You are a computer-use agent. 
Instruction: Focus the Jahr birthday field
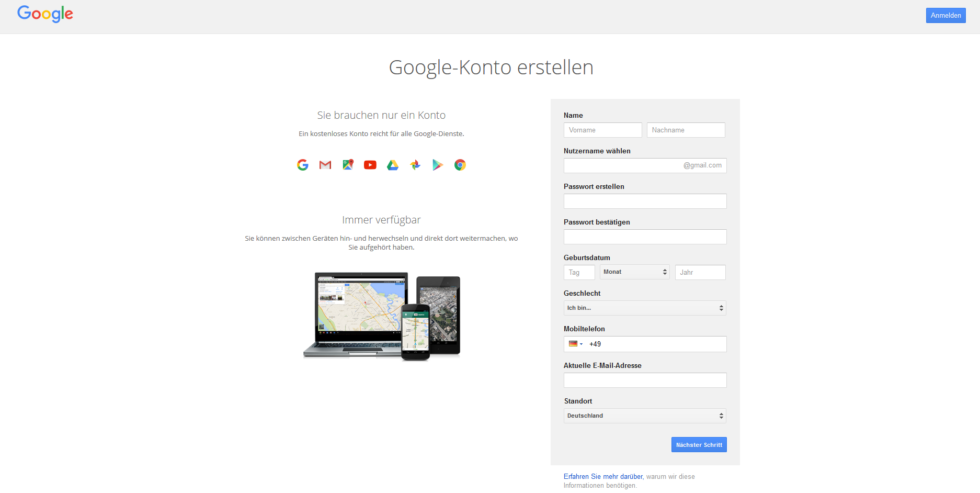(x=700, y=272)
